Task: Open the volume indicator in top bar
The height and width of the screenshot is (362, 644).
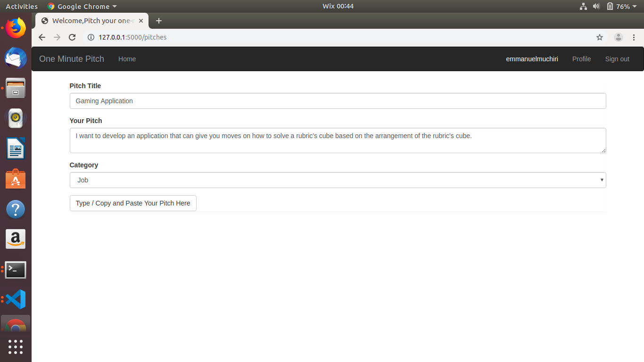Action: point(596,6)
